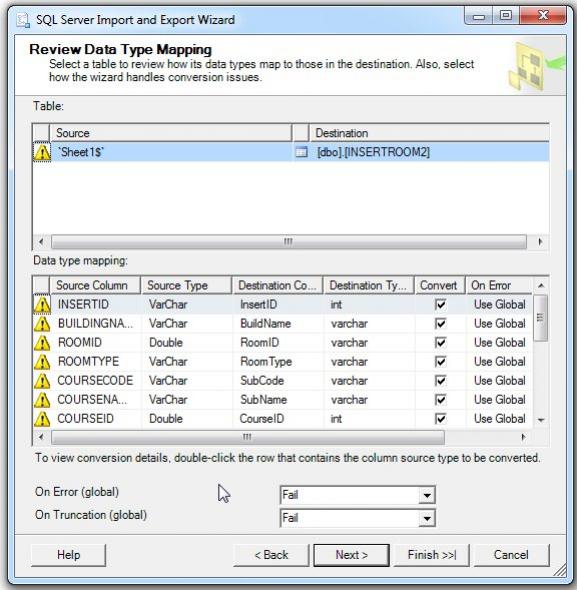Click warning icon for COURSEID row

tap(42, 418)
